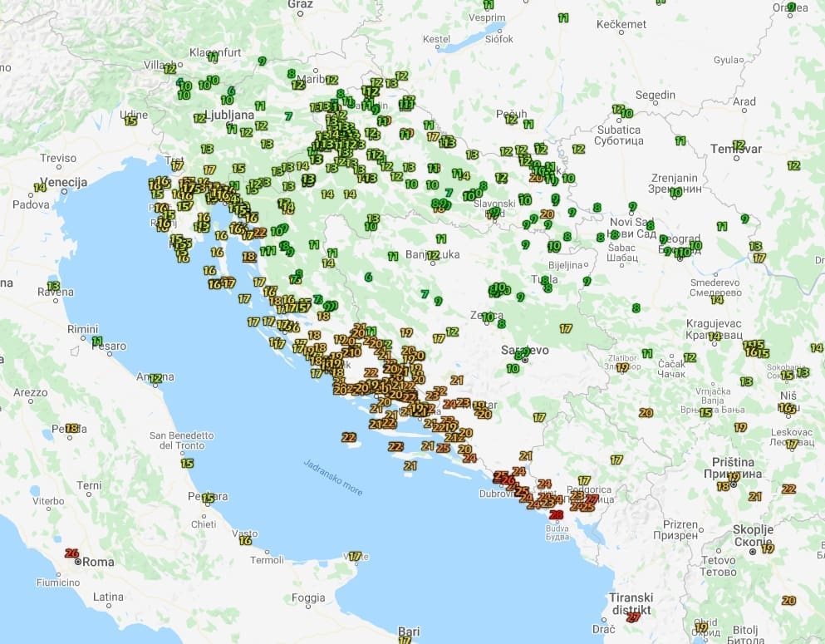The height and width of the screenshot is (644, 825).
Task: Select the 14 marker near Padova
Action: pos(39,188)
